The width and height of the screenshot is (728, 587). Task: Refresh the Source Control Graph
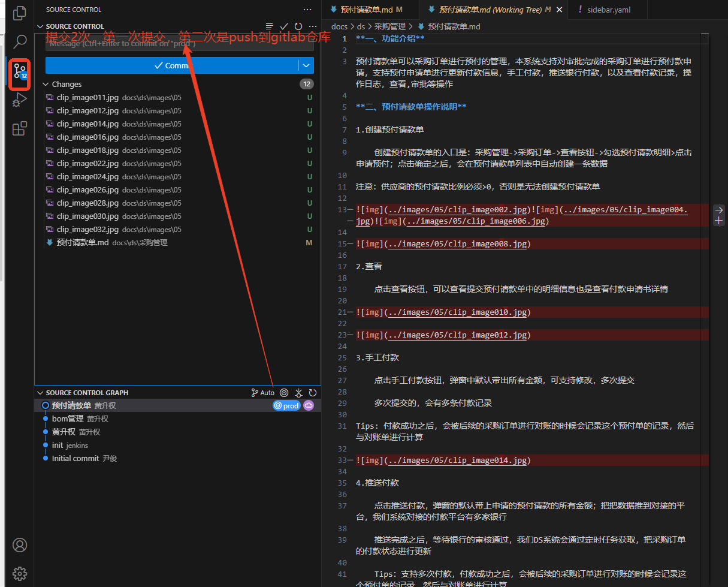point(312,393)
